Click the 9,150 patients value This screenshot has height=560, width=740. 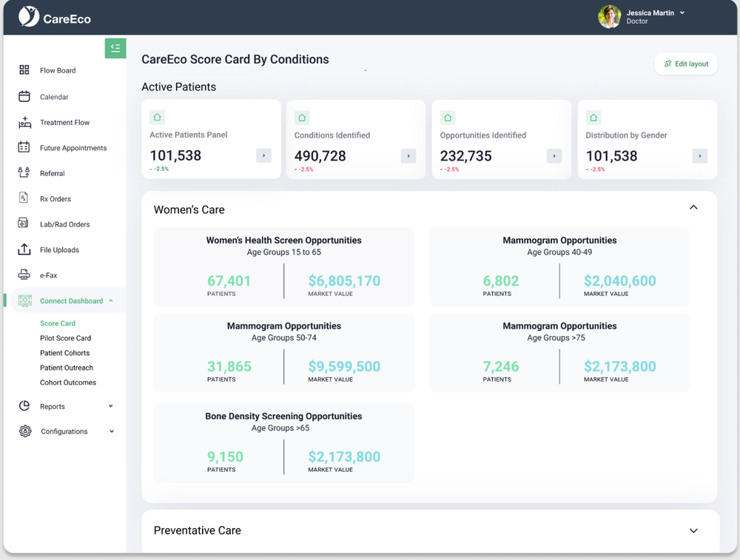(x=225, y=456)
